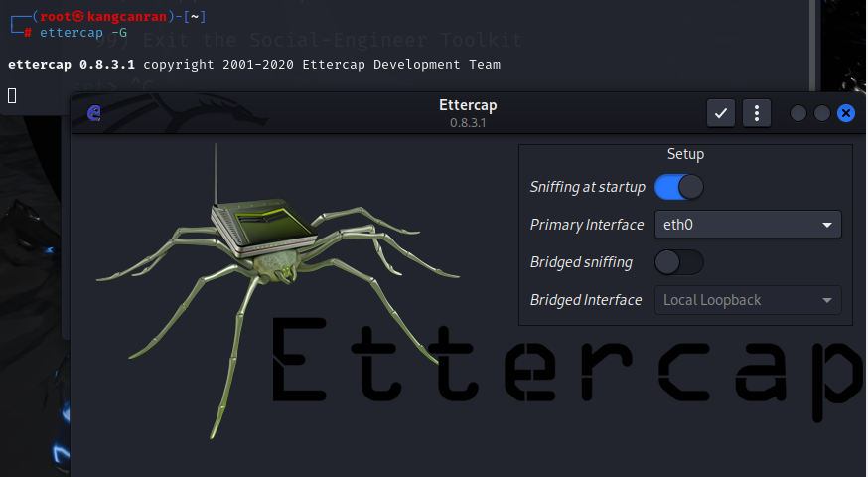Viewport: 868px width, 477px height.
Task: Click the minimize circle button in Ettercap window
Action: click(x=798, y=113)
